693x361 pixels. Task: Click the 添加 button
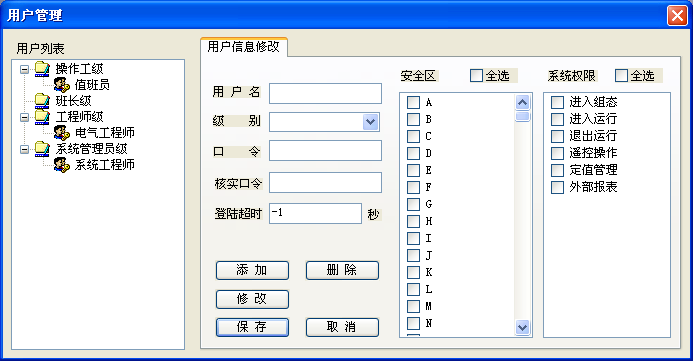pyautogui.click(x=252, y=270)
